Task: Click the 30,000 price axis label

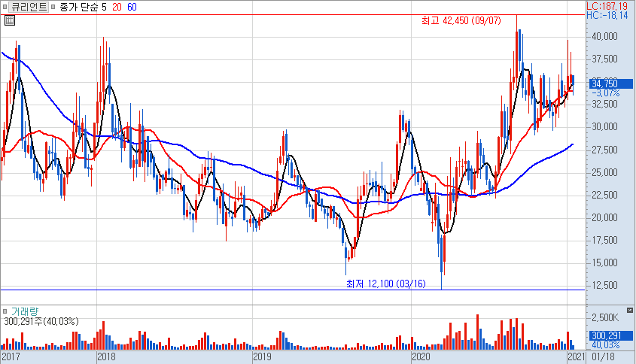Action: coord(605,127)
